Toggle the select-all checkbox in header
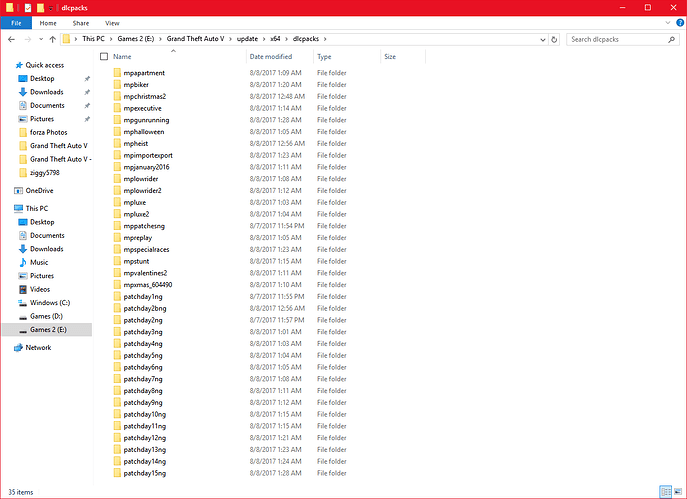 pos(104,57)
